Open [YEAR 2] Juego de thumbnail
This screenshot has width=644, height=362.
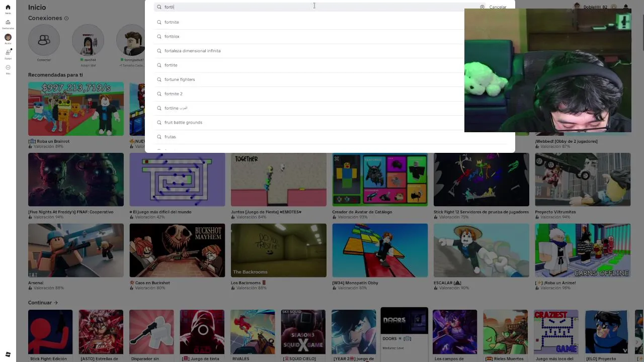[x=354, y=332]
